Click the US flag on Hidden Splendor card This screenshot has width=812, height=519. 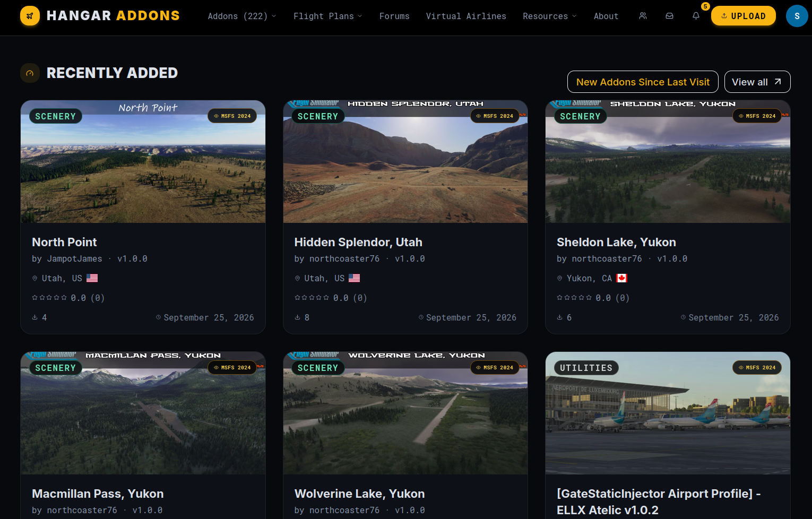[x=355, y=278]
